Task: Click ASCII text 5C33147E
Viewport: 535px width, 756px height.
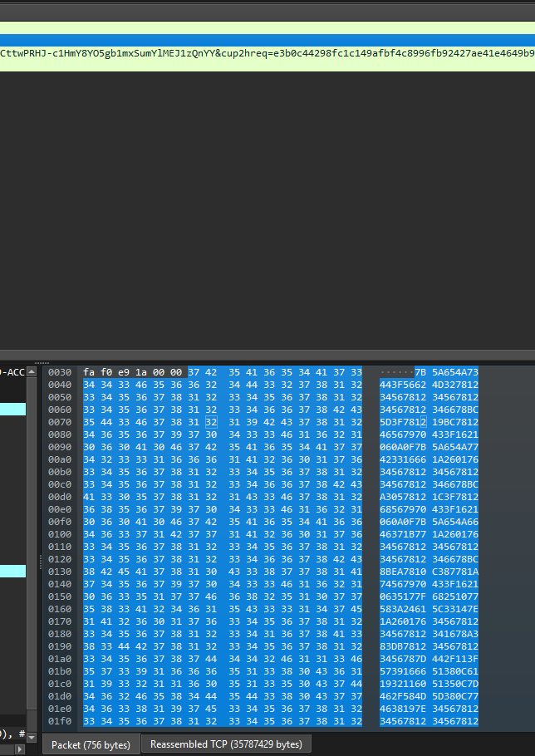Action: [x=455, y=609]
